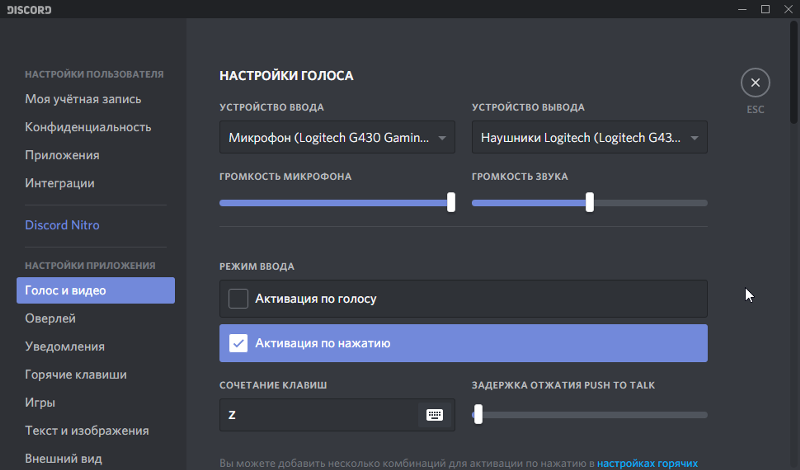Screen dimensions: 800x470
Task: Toggle Активация по нажатию checkbox
Action: [238, 343]
